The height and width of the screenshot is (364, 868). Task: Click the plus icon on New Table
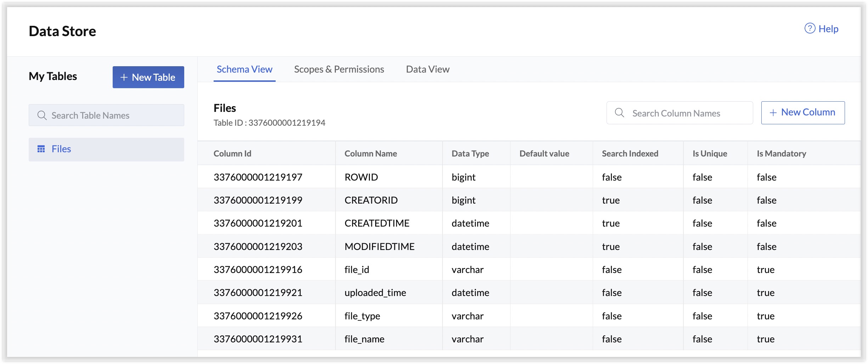[x=124, y=77]
